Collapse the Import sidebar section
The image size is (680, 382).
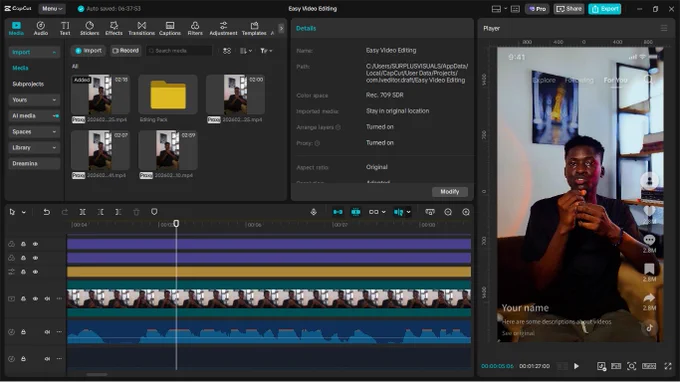point(34,52)
